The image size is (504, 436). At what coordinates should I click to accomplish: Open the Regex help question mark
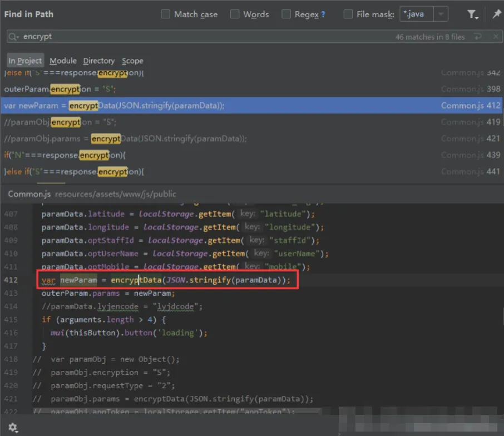(x=323, y=14)
